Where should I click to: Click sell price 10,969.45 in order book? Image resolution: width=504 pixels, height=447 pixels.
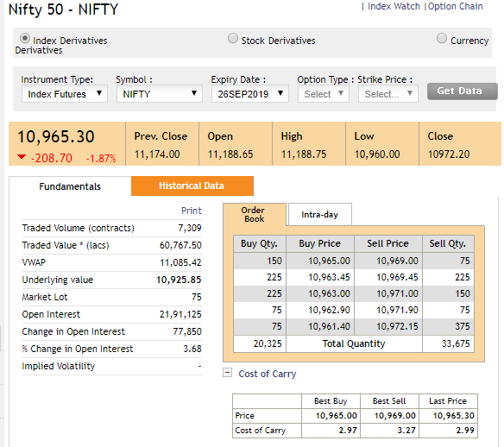[397, 277]
